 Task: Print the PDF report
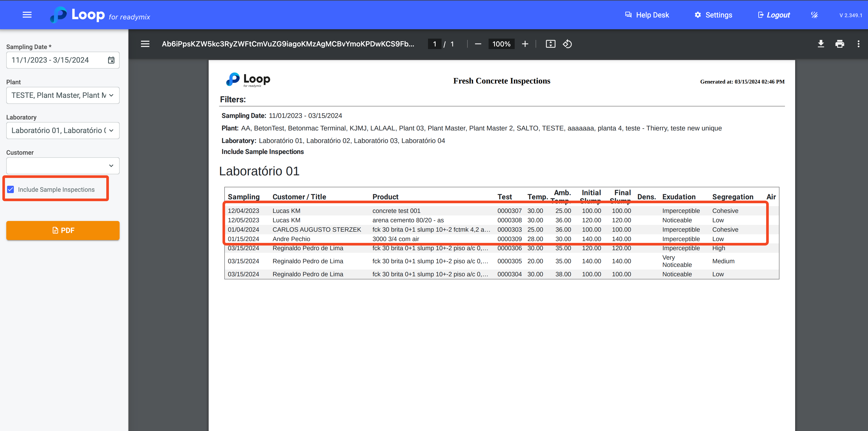click(x=839, y=44)
